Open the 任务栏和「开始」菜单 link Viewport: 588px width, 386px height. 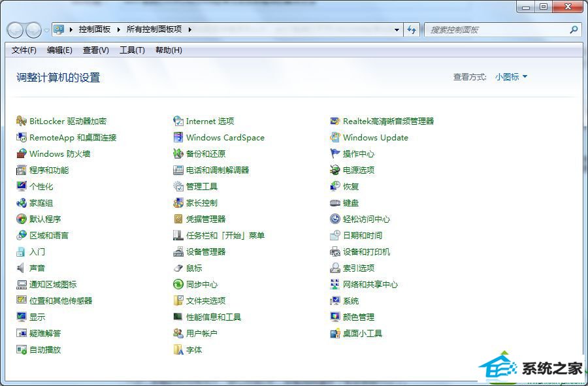pyautogui.click(x=225, y=235)
